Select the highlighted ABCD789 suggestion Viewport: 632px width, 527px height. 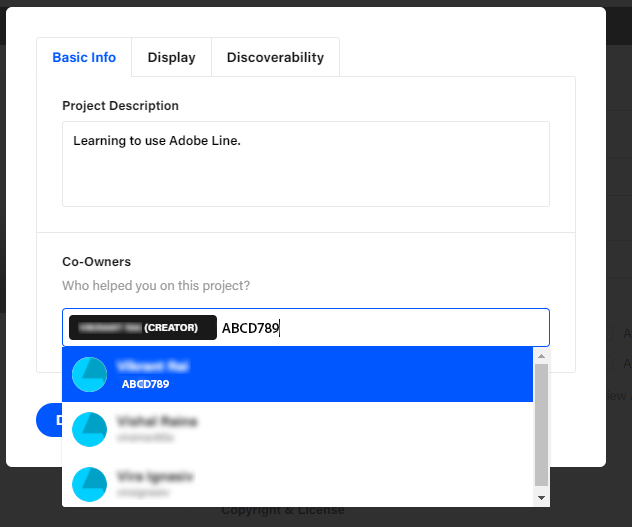pyautogui.click(x=300, y=374)
